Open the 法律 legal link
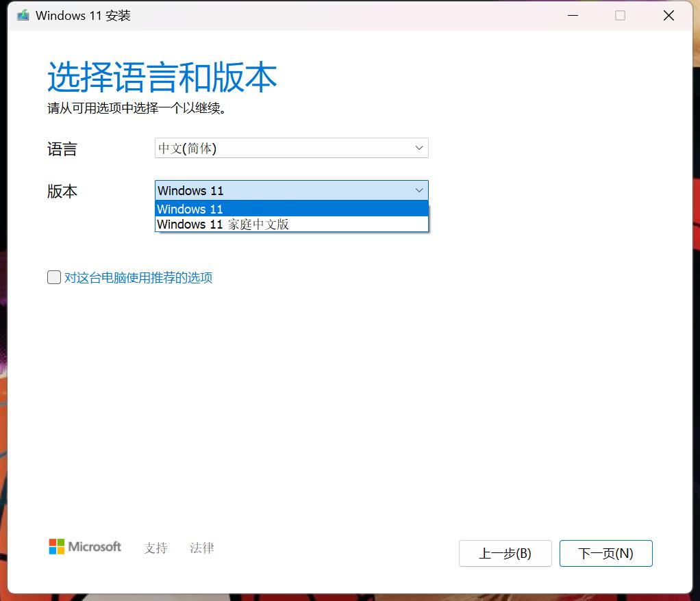This screenshot has width=700, height=601. pos(201,548)
